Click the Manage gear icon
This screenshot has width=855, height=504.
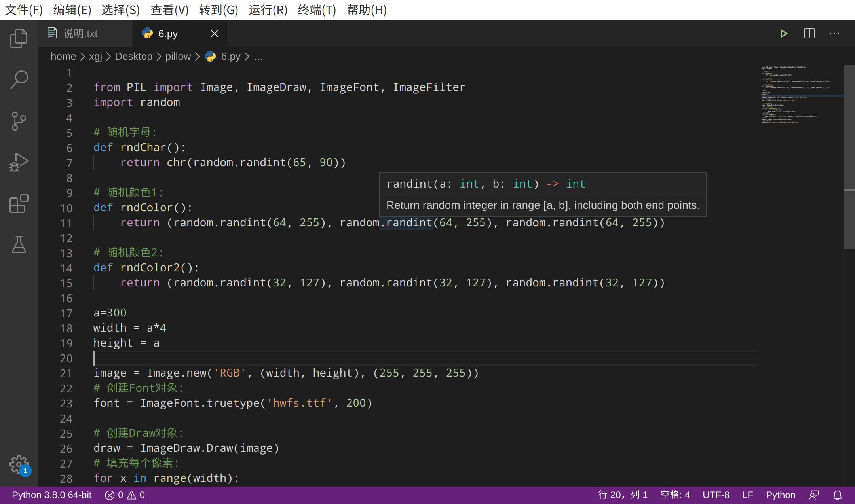(x=19, y=464)
